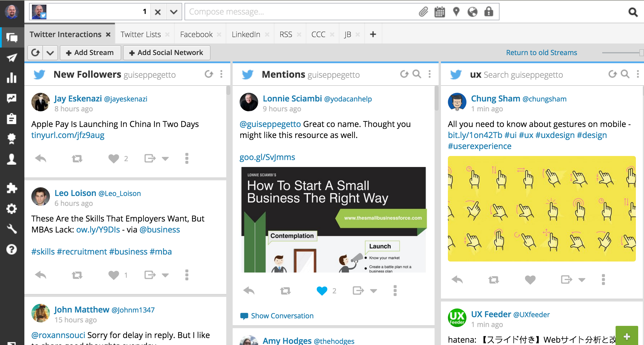Screen dimensions: 644x345
Task: Open the Publisher paper plane icon
Action: click(12, 58)
